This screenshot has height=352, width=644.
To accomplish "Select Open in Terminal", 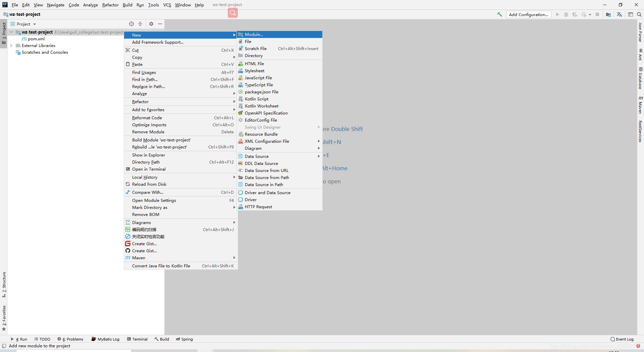I will point(181,169).
